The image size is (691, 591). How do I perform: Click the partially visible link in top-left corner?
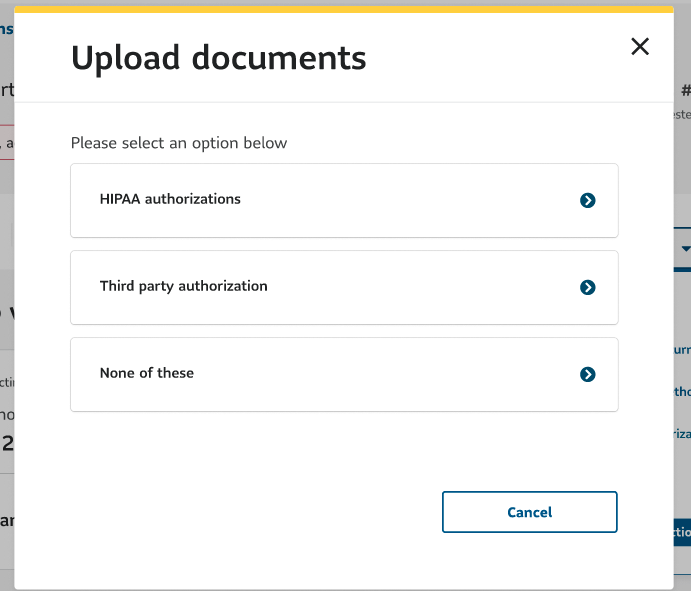tap(6, 29)
